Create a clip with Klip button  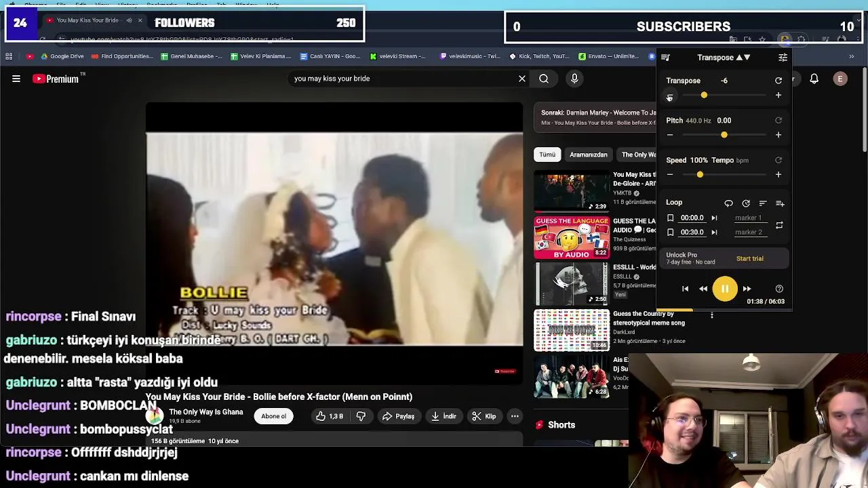484,416
